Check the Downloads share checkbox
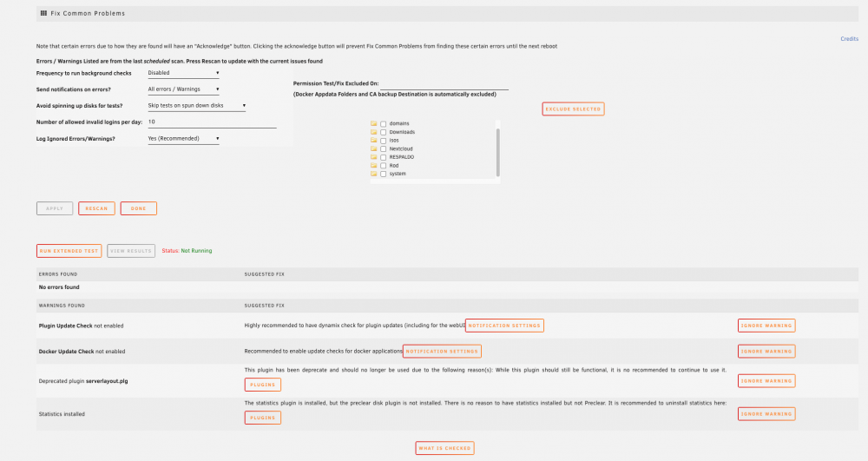The image size is (868, 461). point(383,132)
